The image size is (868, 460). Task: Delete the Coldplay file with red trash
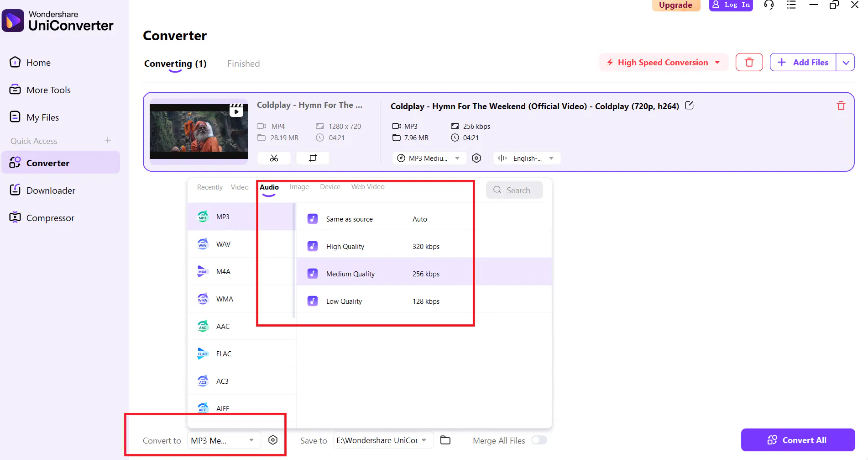coord(841,106)
